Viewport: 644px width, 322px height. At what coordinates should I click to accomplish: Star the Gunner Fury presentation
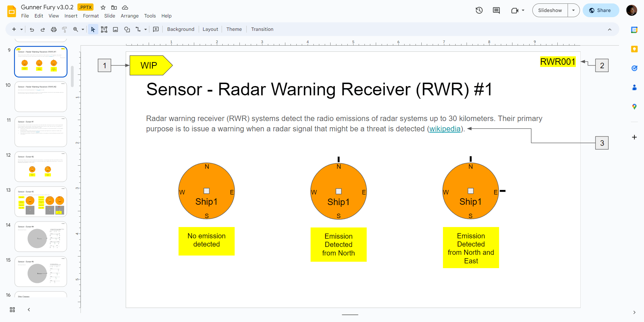103,8
